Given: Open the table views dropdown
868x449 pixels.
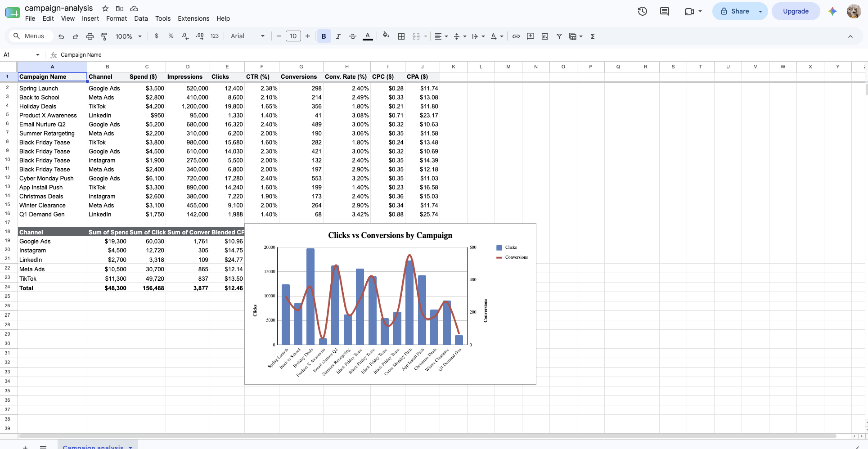Looking at the screenshot, I should (x=576, y=36).
